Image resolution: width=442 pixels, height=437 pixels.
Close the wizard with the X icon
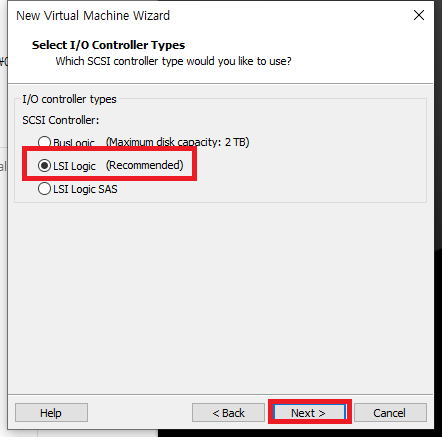click(x=419, y=15)
